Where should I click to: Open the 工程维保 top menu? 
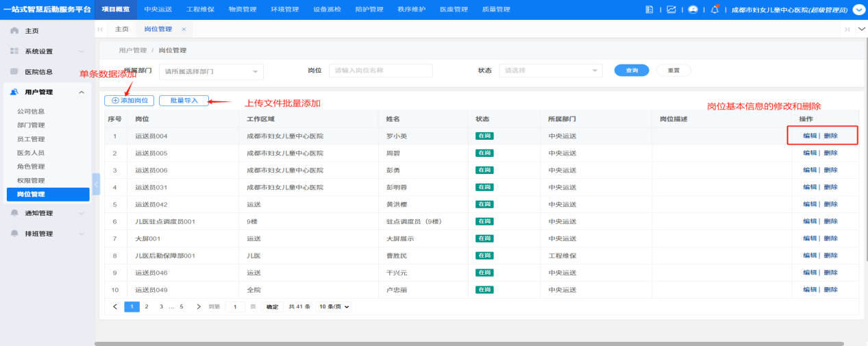[x=200, y=10]
